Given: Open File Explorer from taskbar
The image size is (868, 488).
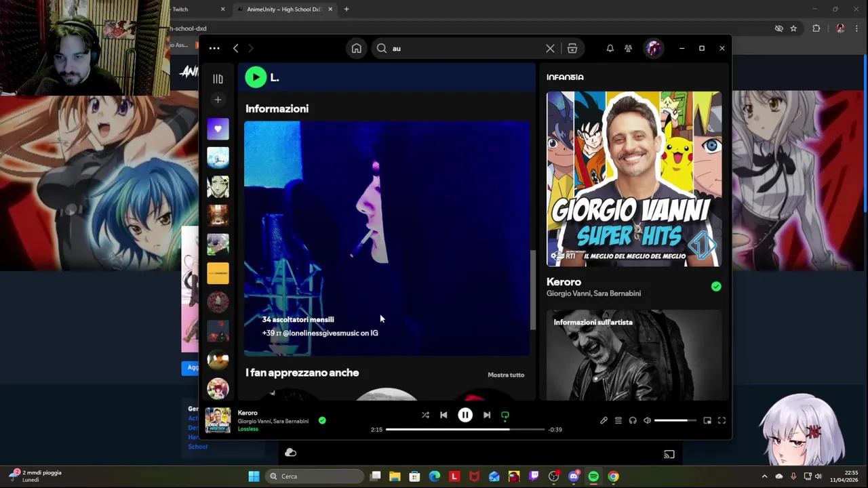Looking at the screenshot, I should tap(395, 476).
